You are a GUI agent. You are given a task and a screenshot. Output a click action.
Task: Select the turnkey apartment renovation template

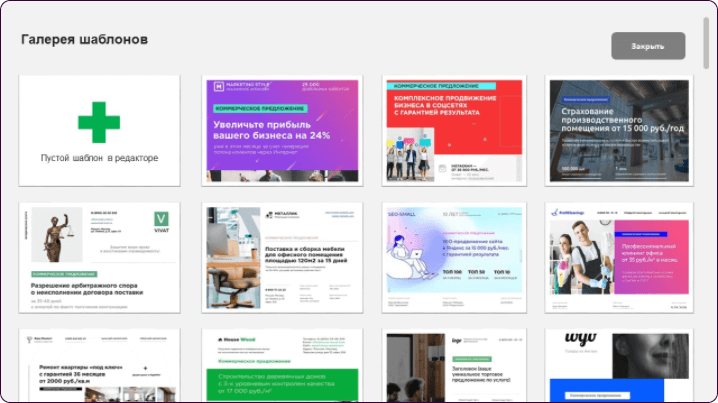click(x=99, y=366)
